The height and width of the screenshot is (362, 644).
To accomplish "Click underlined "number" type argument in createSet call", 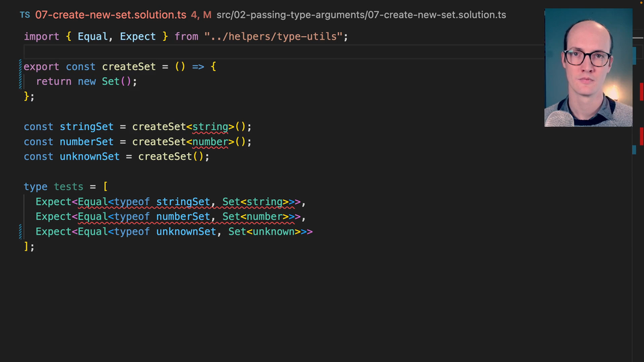I will [210, 141].
